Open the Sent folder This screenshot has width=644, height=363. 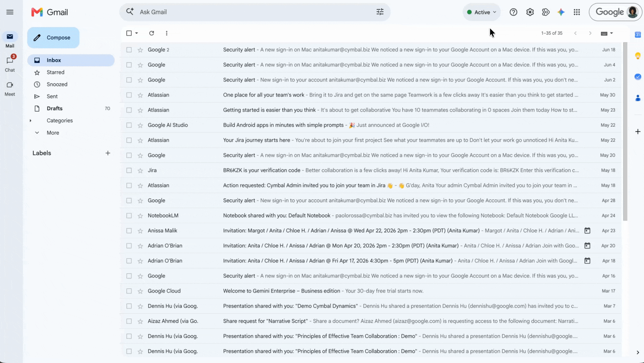point(71,96)
